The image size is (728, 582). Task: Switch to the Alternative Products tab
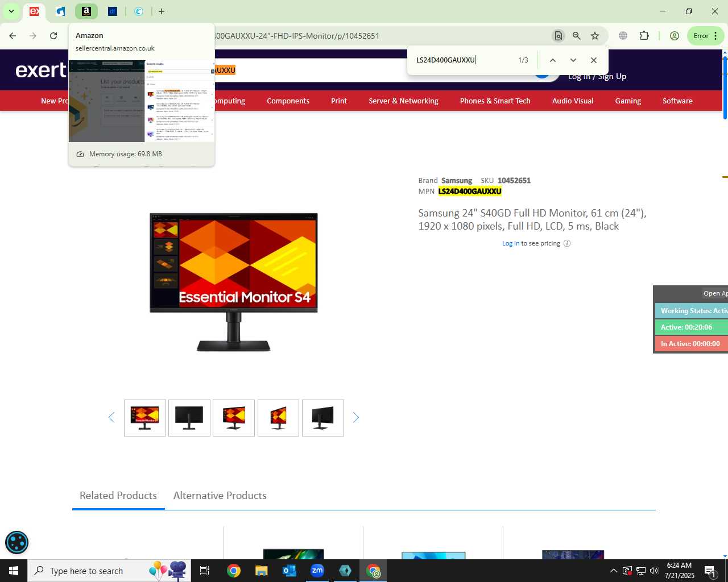220,496
